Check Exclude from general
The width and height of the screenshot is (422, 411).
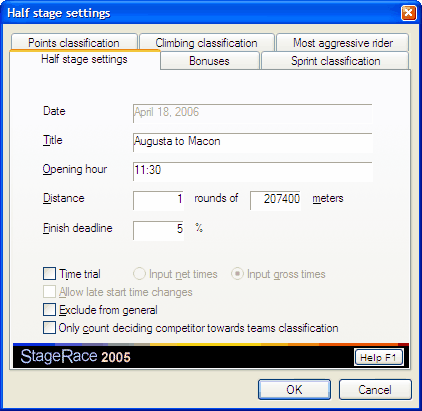tap(49, 310)
